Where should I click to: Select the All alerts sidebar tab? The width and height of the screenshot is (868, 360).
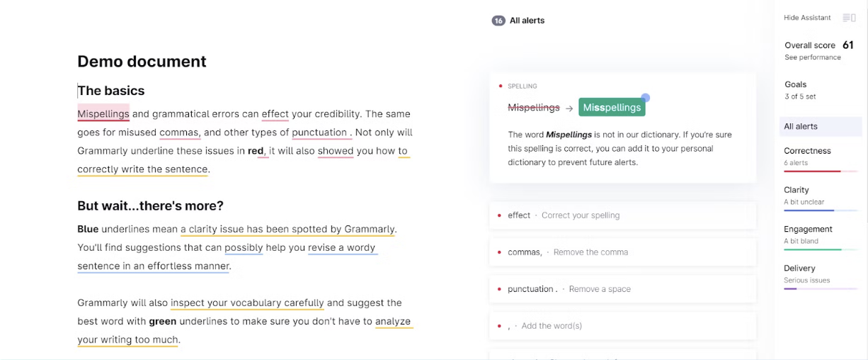pos(821,126)
